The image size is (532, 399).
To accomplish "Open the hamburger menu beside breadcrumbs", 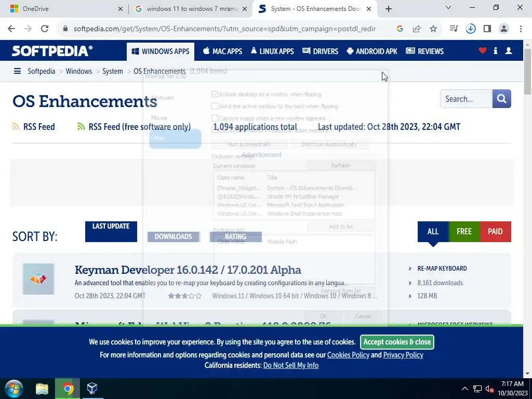I will coord(17,71).
